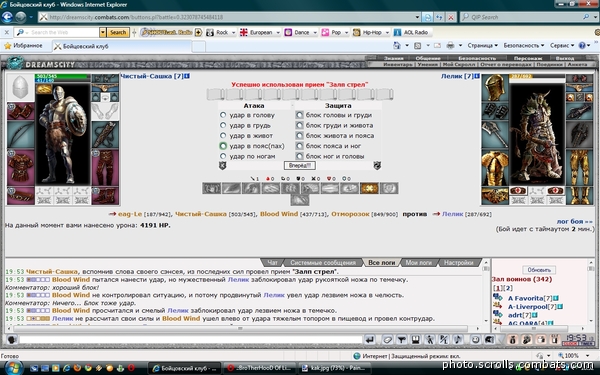
Task: Click the 'Выход' game menu item
Action: point(565,58)
